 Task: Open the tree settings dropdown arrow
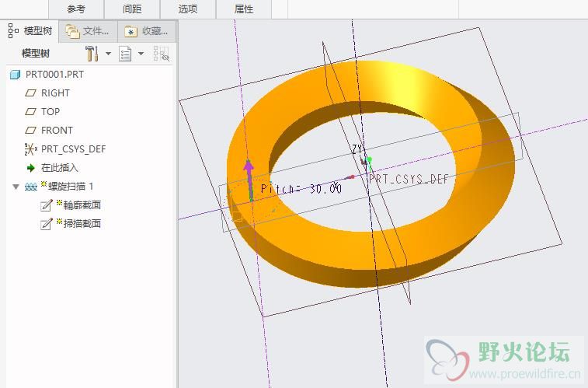point(109,54)
